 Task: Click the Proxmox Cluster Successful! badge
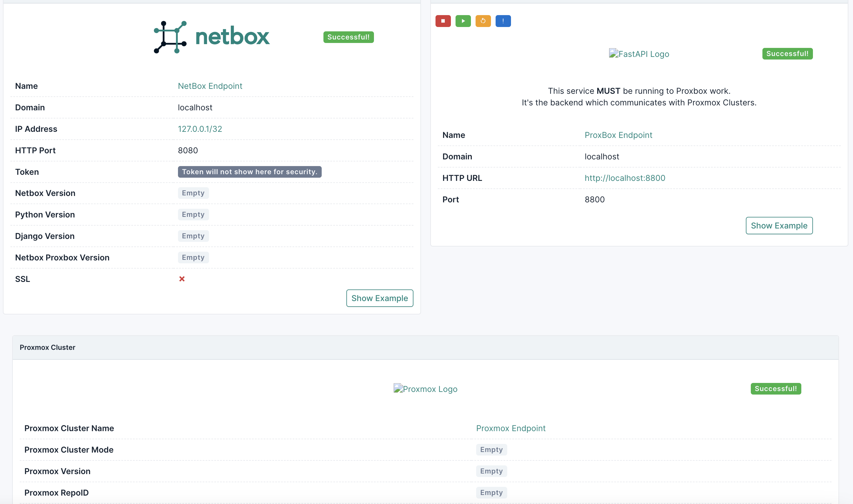[x=775, y=388]
